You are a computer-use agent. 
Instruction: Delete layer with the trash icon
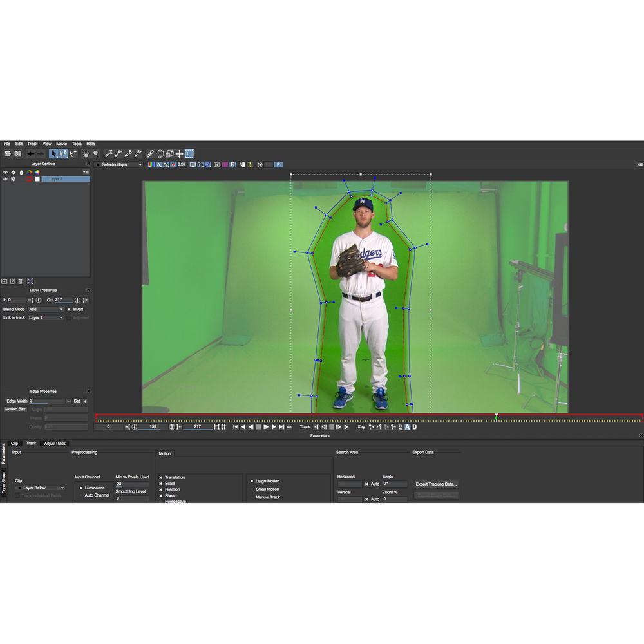coord(21,281)
